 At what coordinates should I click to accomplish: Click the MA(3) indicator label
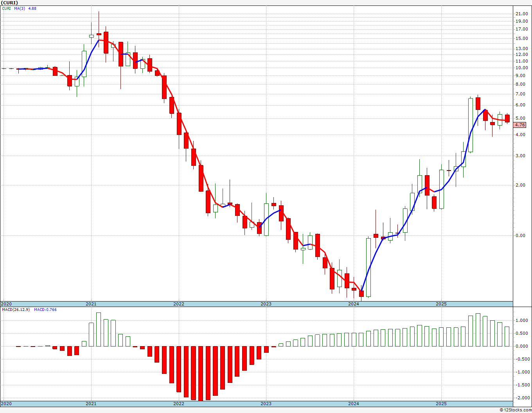pos(20,8)
